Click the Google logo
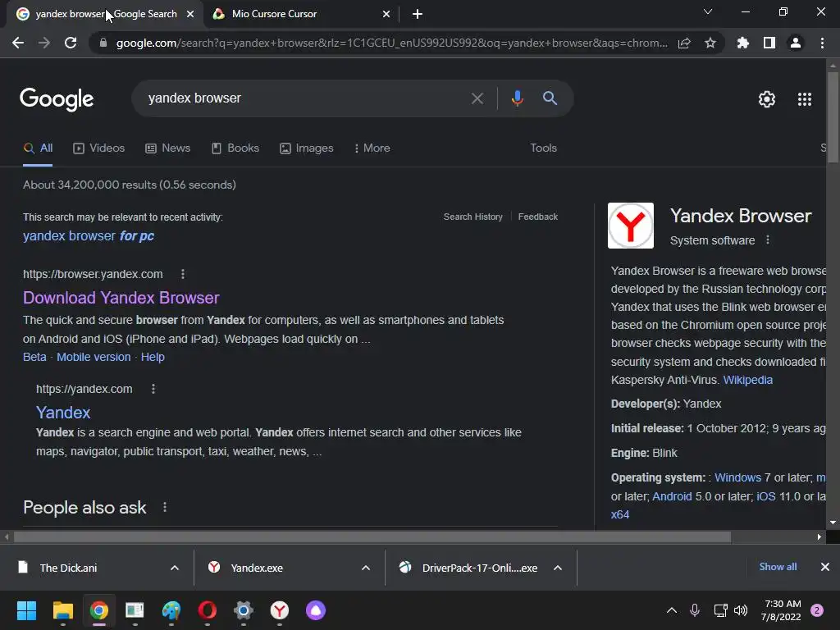This screenshot has width=840, height=630. [57, 99]
